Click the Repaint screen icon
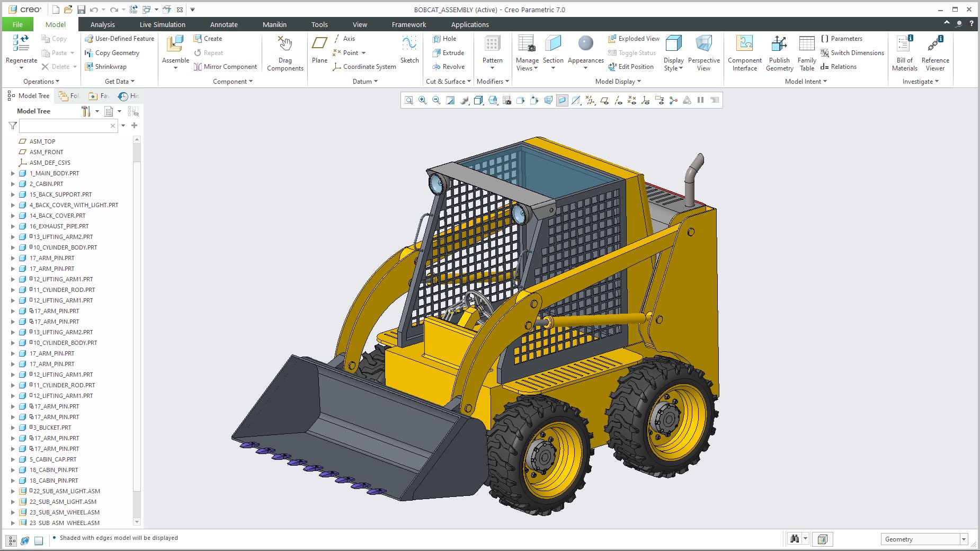 [450, 100]
